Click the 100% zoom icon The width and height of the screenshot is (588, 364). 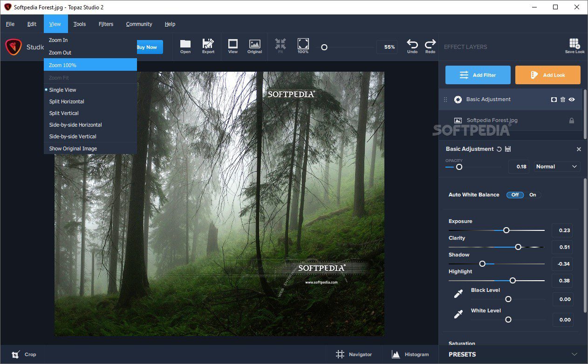click(x=303, y=46)
